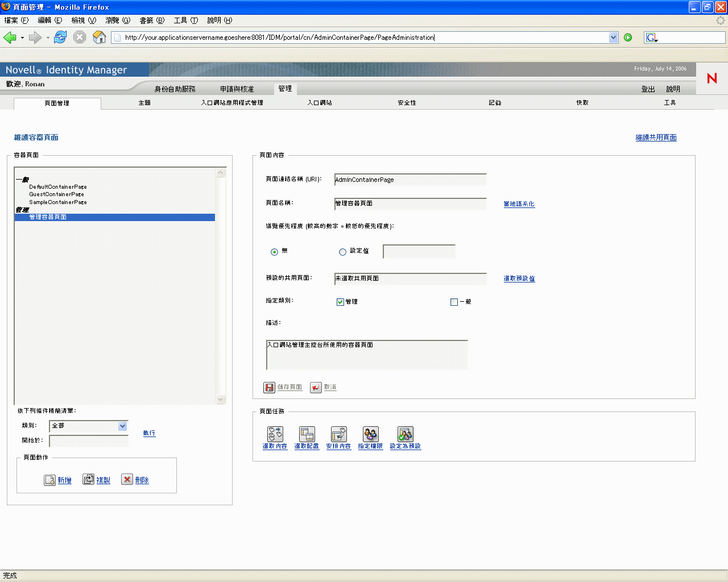This screenshot has width=728, height=582.
Task: Open the 入口網站應用程式管理 sub-tab
Action: [x=232, y=103]
